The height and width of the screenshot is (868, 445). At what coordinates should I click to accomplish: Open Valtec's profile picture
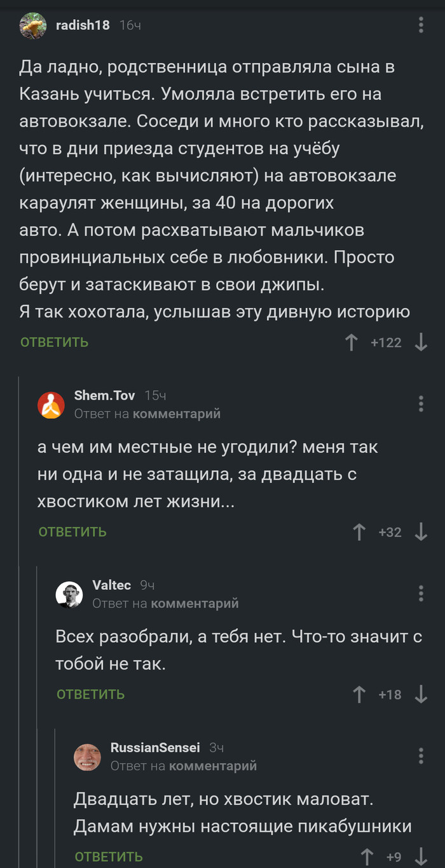coord(71,594)
